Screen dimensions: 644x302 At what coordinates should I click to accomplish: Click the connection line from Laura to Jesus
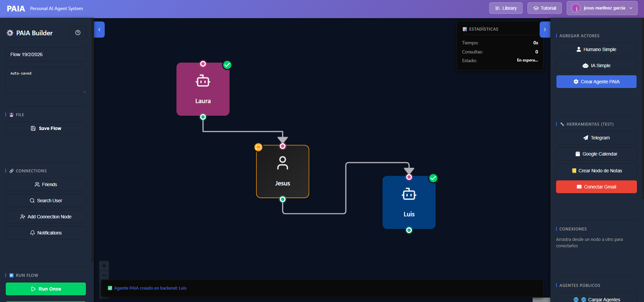coord(243,131)
